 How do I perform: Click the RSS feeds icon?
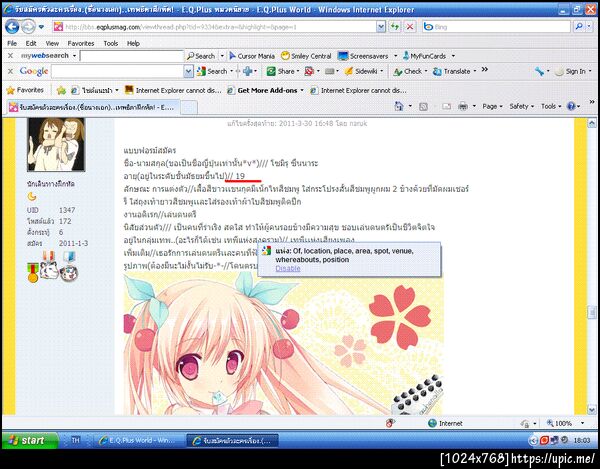423,106
